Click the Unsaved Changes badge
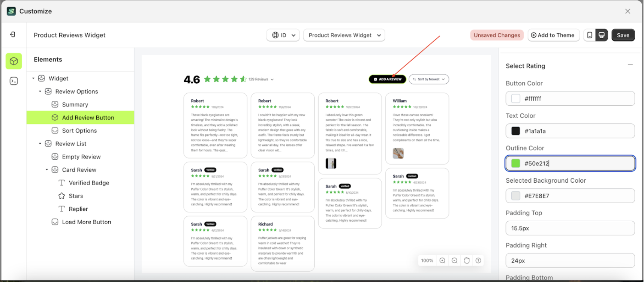Viewport: 644px width, 282px height. point(497,35)
